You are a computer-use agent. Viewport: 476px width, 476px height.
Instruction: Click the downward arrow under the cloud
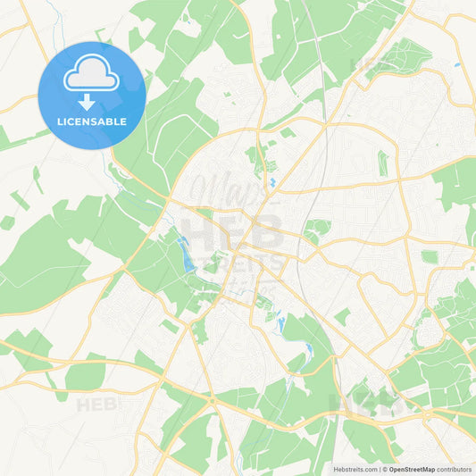pyautogui.click(x=87, y=103)
